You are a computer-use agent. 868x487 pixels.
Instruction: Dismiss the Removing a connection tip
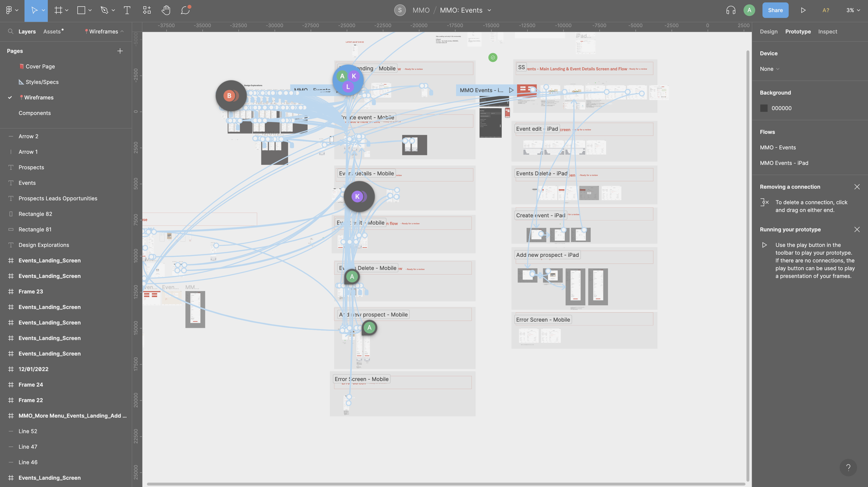pyautogui.click(x=857, y=187)
